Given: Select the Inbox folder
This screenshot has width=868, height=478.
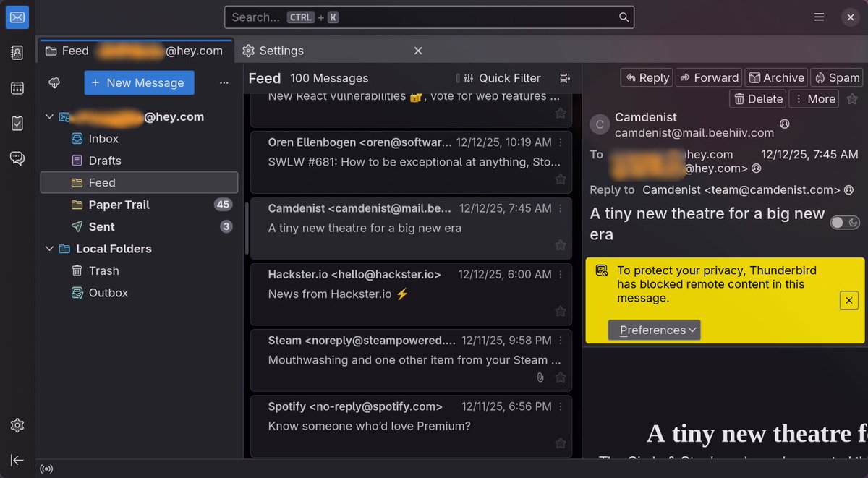Looking at the screenshot, I should [x=139, y=139].
